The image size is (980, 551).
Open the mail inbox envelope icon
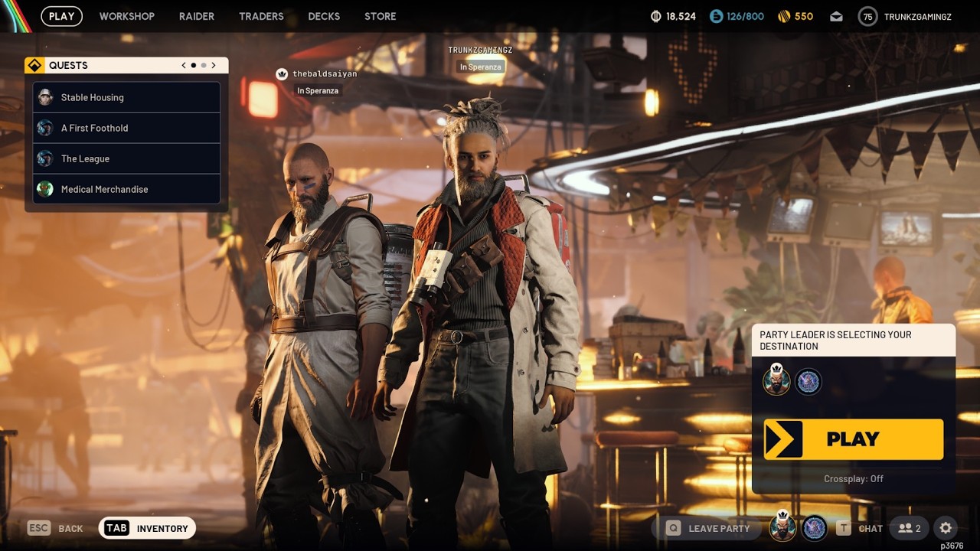click(836, 16)
